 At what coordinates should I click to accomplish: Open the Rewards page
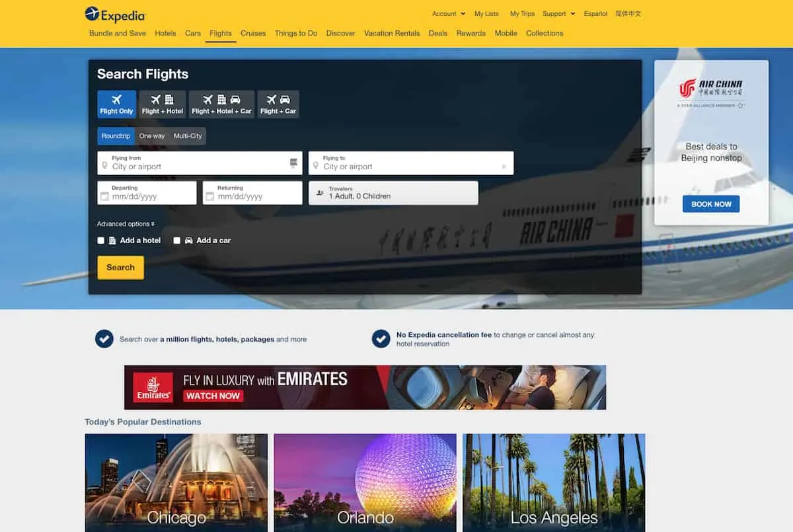click(x=471, y=33)
